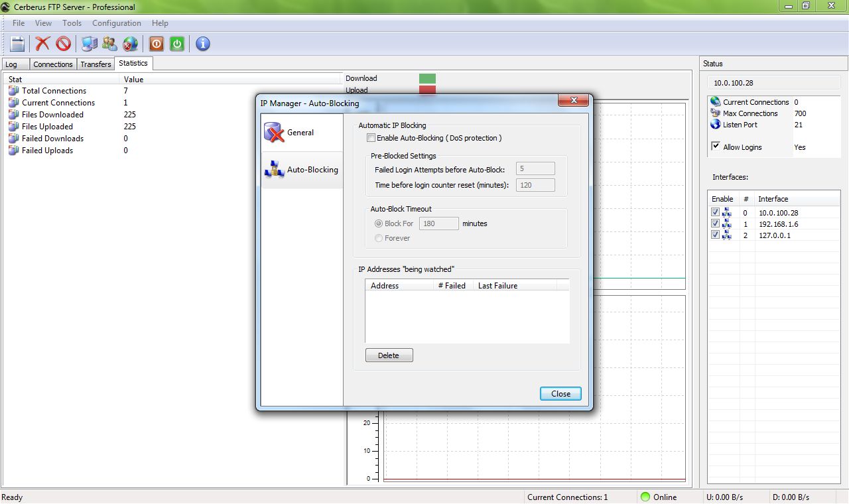Click Files Downloaded stat icon
Image resolution: width=849 pixels, height=504 pixels.
point(13,115)
